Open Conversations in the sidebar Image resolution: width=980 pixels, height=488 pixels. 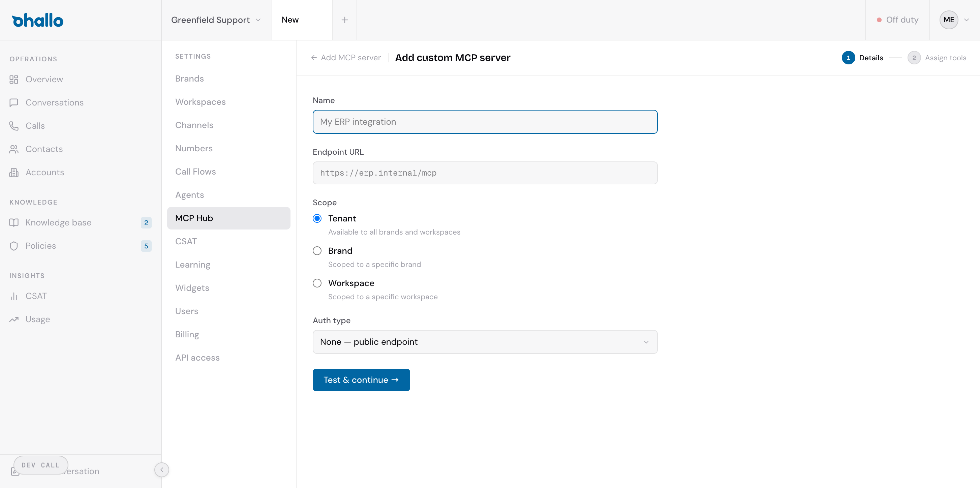(80, 102)
